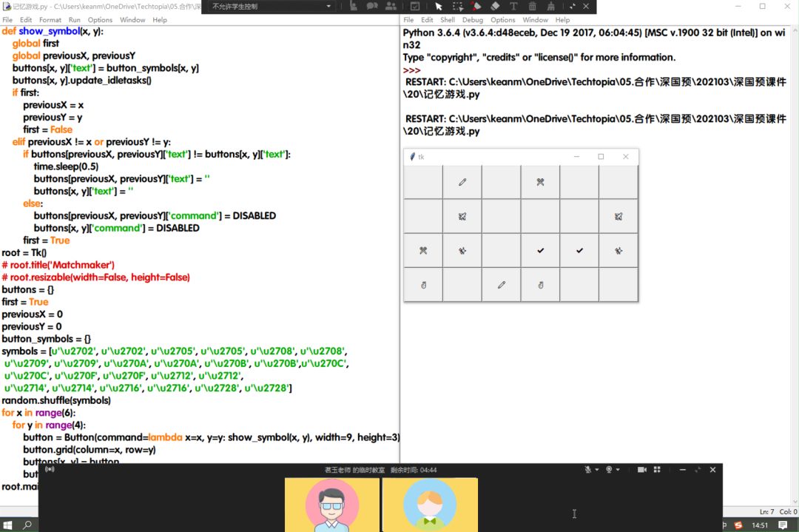Toggle the muted microphone in classroom video panel
799x532 pixels.
click(587, 469)
